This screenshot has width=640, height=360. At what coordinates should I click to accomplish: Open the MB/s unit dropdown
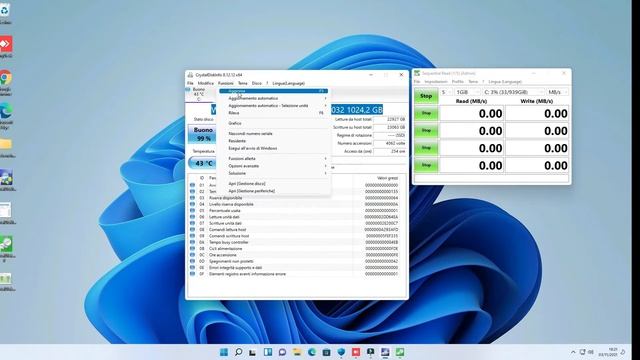tap(557, 92)
